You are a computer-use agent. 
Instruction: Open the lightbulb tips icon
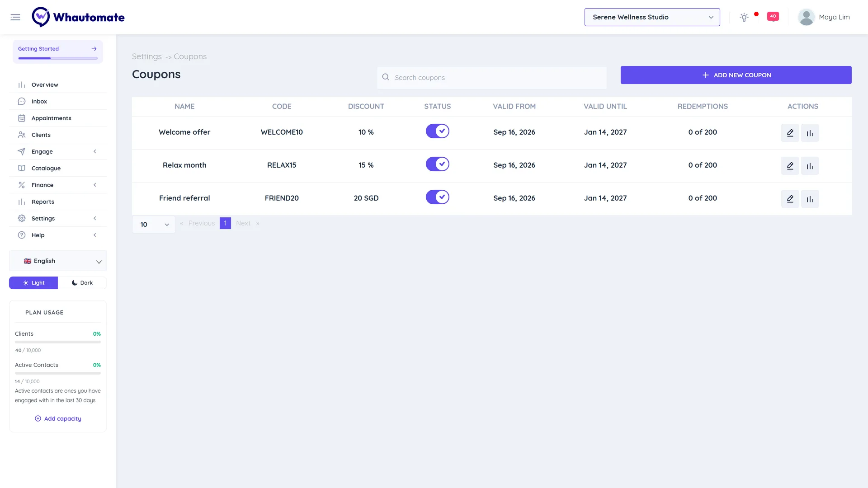pos(744,17)
